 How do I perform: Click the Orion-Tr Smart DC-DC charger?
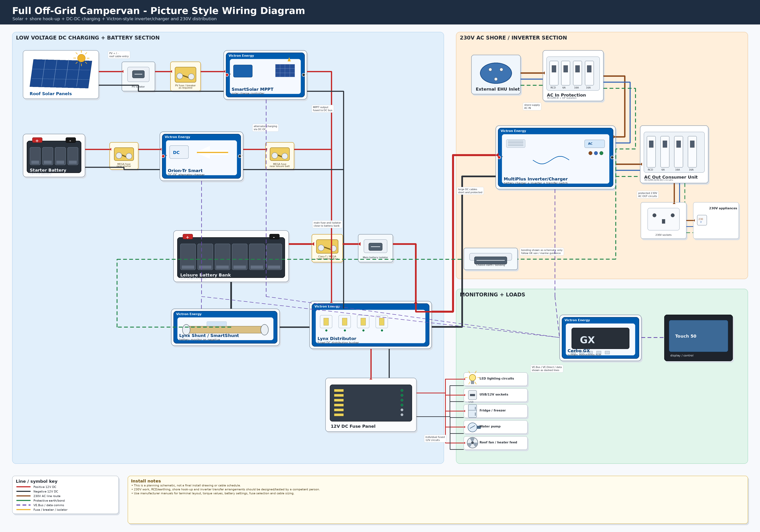[201, 156]
